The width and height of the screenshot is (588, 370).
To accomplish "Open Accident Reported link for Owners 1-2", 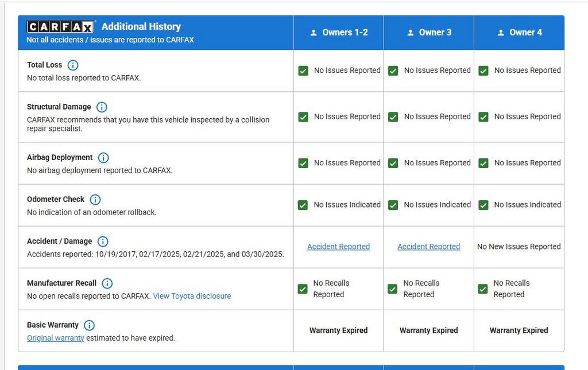I will click(x=339, y=247).
